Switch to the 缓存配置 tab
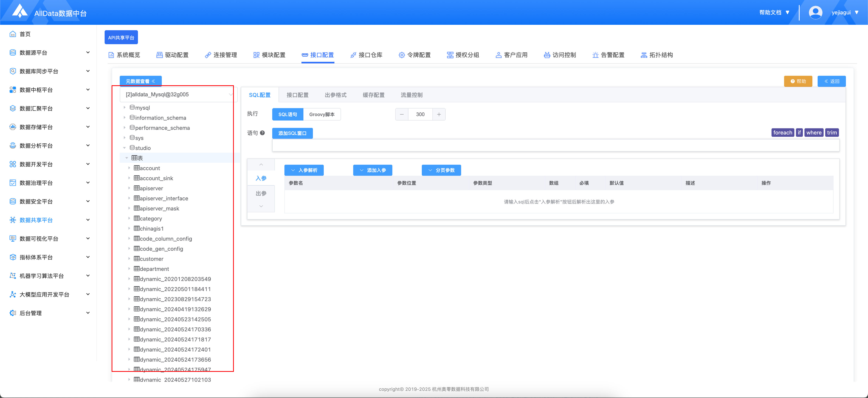868x398 pixels. [373, 95]
